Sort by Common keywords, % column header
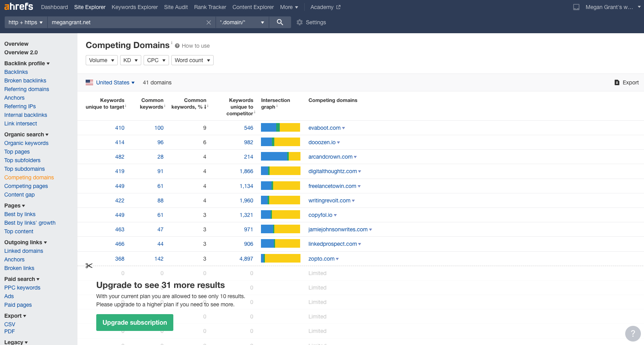The width and height of the screenshot is (644, 345). click(x=189, y=104)
